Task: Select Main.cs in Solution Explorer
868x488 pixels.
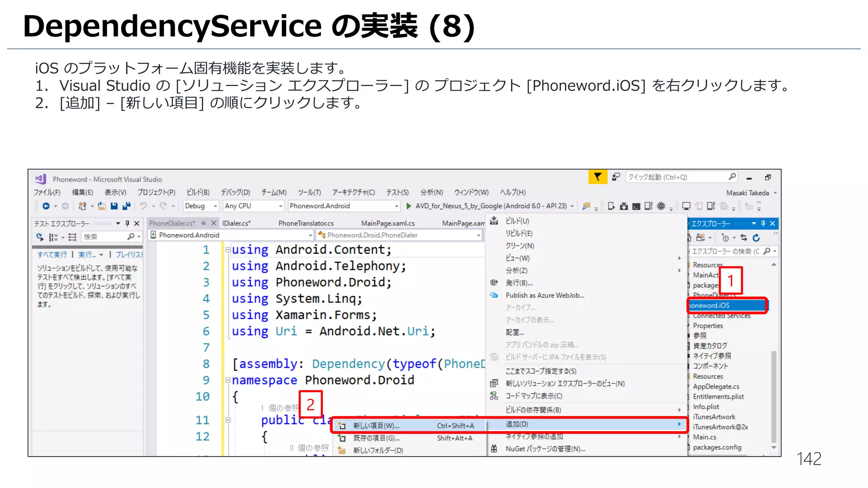Action: pyautogui.click(x=704, y=437)
